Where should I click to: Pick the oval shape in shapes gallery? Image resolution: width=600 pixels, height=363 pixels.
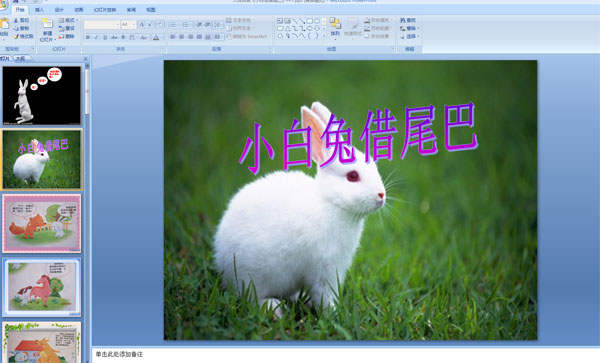point(317,21)
